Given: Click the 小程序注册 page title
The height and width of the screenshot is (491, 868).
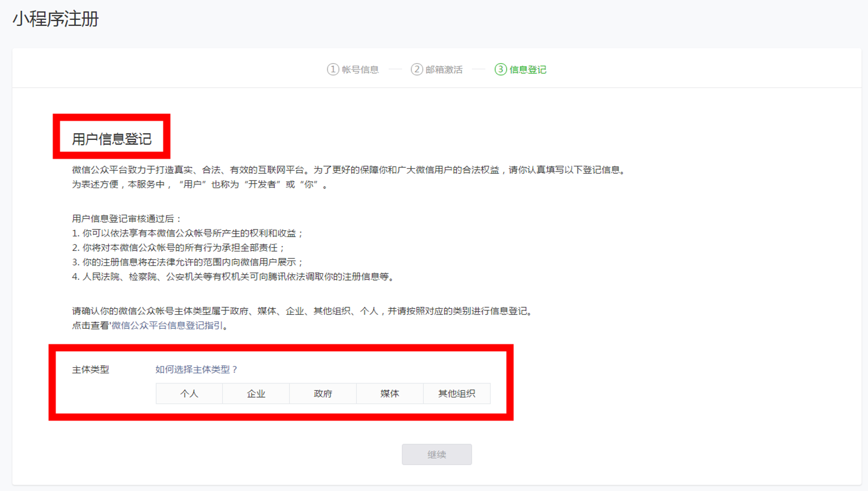Looking at the screenshot, I should 55,19.
